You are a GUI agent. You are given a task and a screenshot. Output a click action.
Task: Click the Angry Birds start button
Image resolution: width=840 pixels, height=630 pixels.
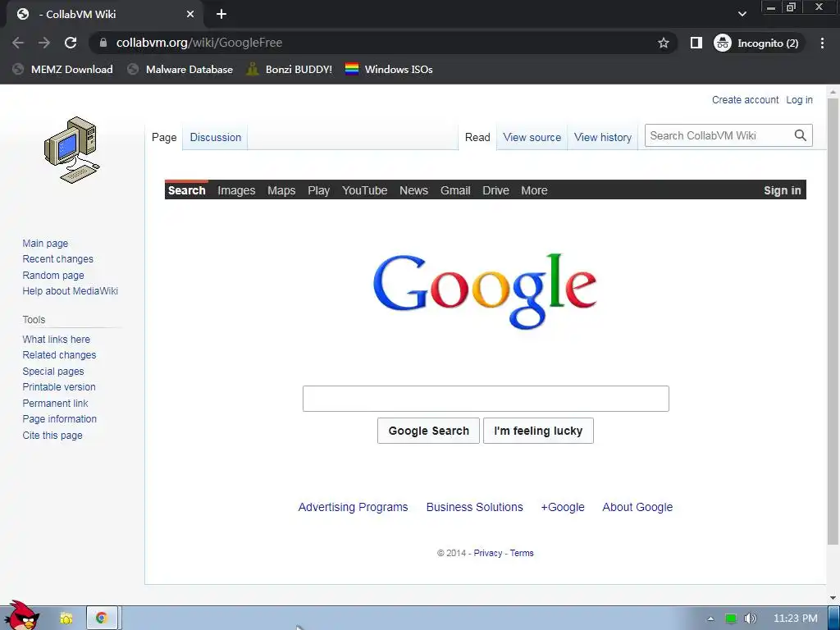(22, 616)
